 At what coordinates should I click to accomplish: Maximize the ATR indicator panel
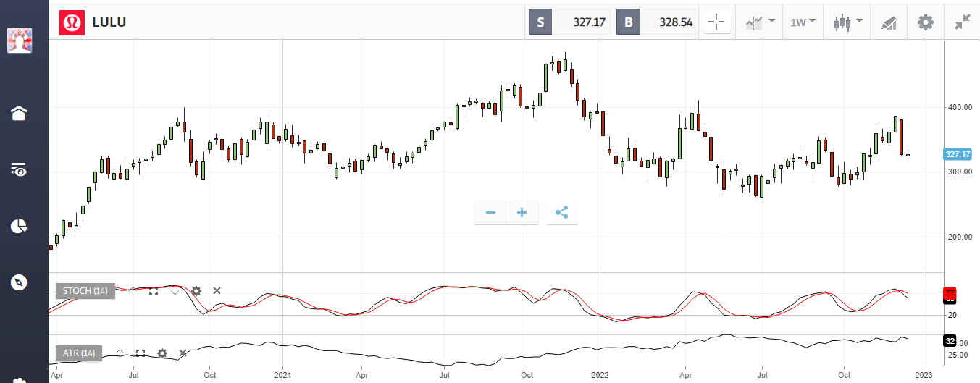(141, 353)
